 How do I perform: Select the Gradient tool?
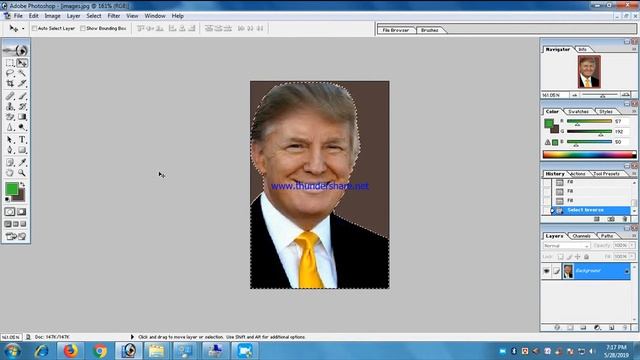(22, 117)
